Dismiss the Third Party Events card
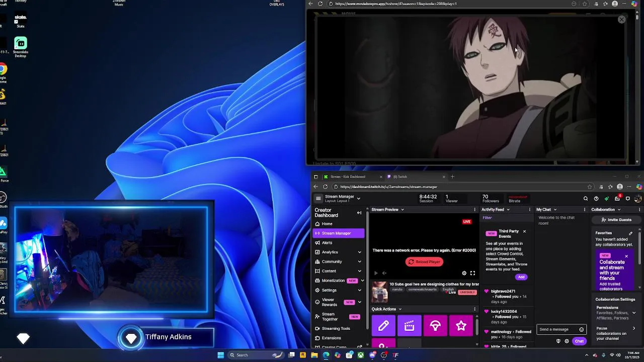Image resolution: width=644 pixels, height=362 pixels. (x=524, y=231)
